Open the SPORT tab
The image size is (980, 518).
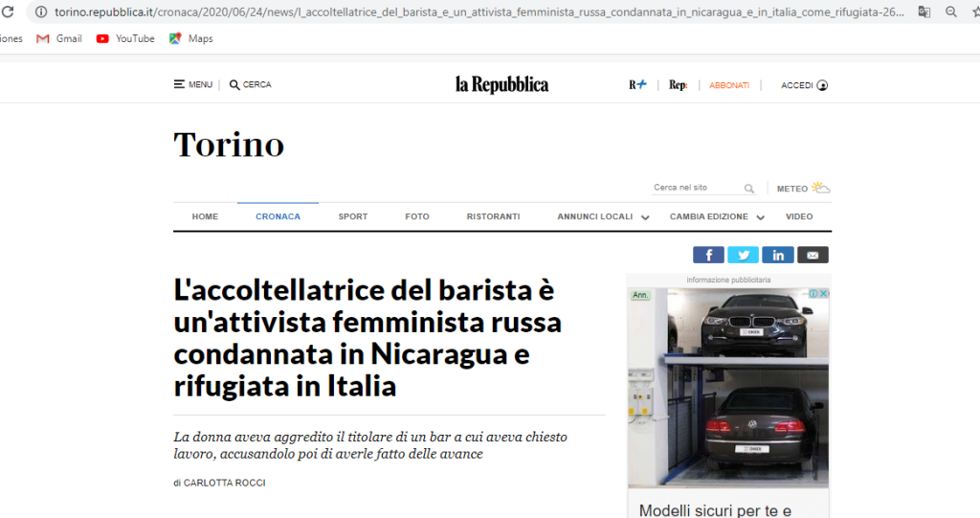tap(353, 216)
